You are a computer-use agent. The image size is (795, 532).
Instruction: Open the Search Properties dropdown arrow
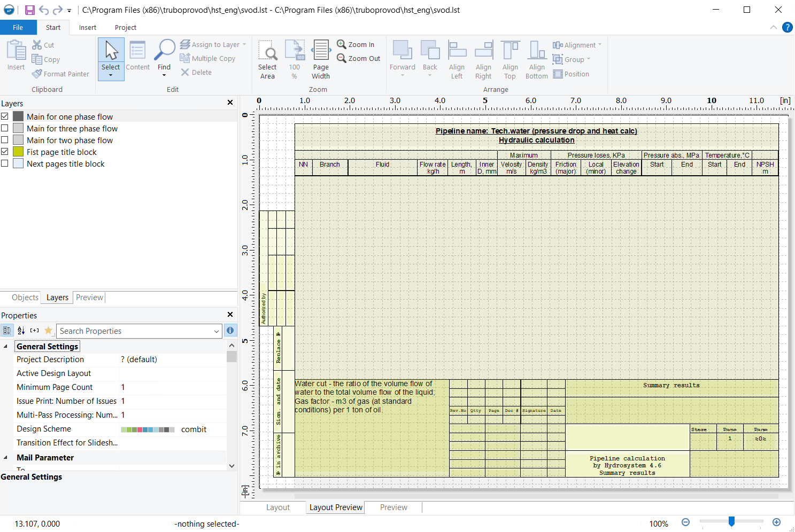pos(217,331)
